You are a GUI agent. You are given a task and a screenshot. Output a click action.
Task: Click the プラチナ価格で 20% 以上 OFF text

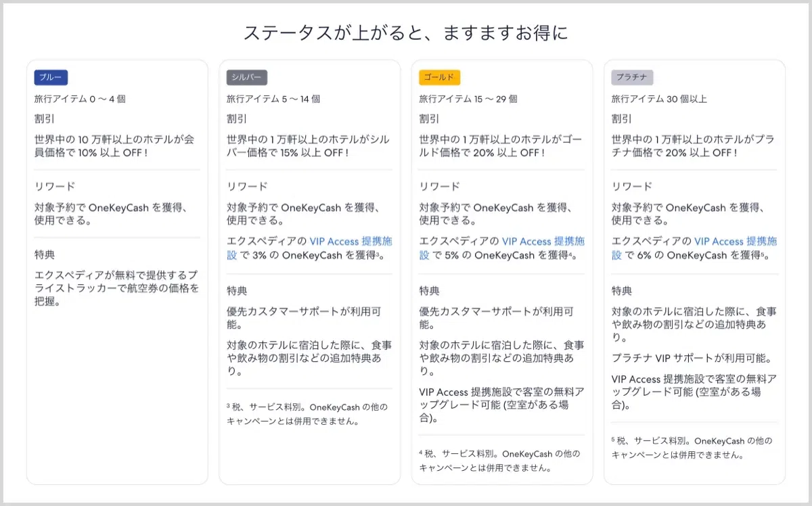coord(695,145)
